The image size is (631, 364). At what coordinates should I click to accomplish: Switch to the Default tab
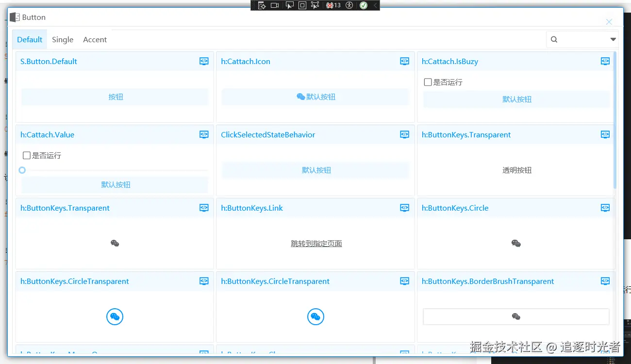30,39
